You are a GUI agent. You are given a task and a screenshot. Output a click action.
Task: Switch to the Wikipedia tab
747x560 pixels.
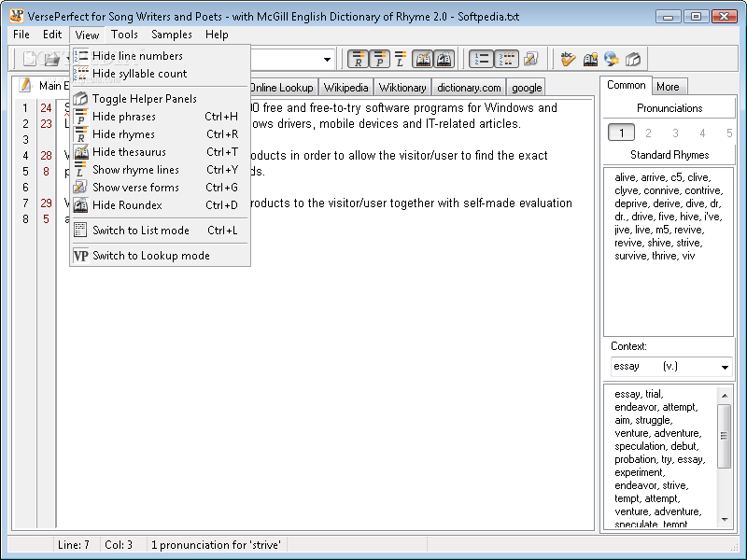pyautogui.click(x=345, y=87)
